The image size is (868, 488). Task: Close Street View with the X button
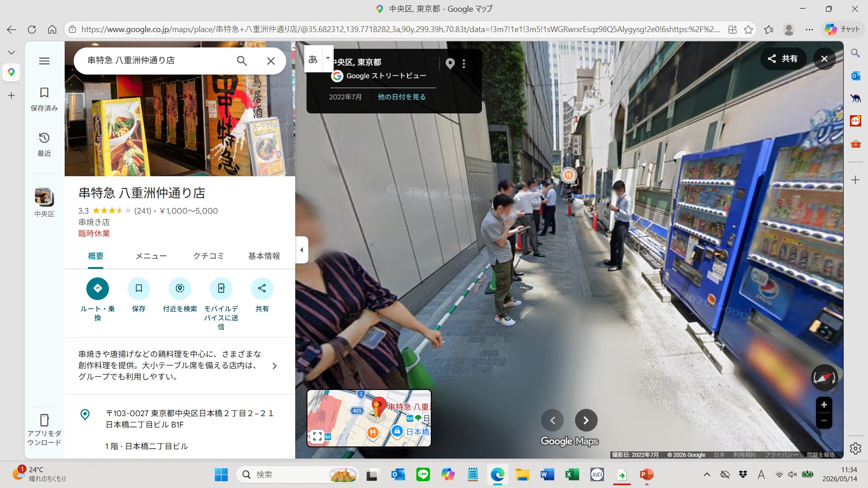(824, 59)
